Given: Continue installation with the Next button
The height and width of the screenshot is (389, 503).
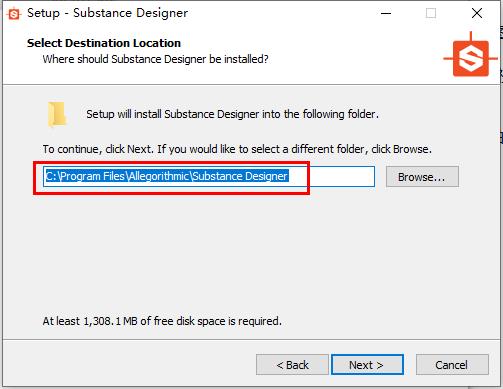Looking at the screenshot, I should tap(367, 365).
